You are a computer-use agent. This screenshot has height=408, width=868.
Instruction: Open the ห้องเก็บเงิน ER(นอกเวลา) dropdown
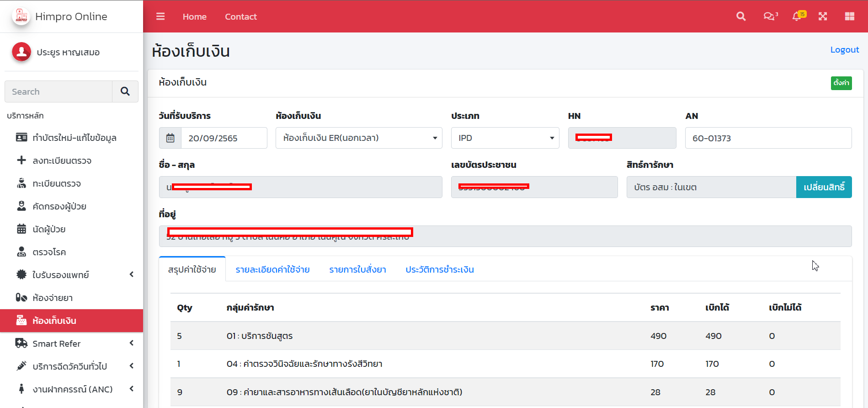[x=359, y=138]
